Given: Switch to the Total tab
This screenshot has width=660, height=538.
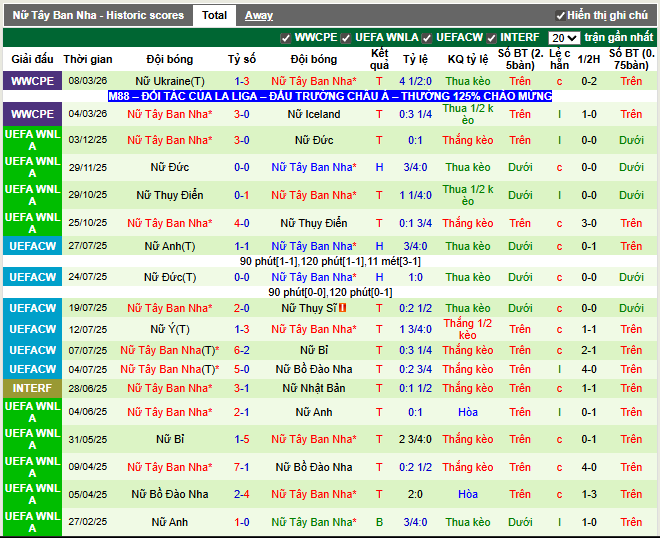Looking at the screenshot, I should tap(214, 15).
